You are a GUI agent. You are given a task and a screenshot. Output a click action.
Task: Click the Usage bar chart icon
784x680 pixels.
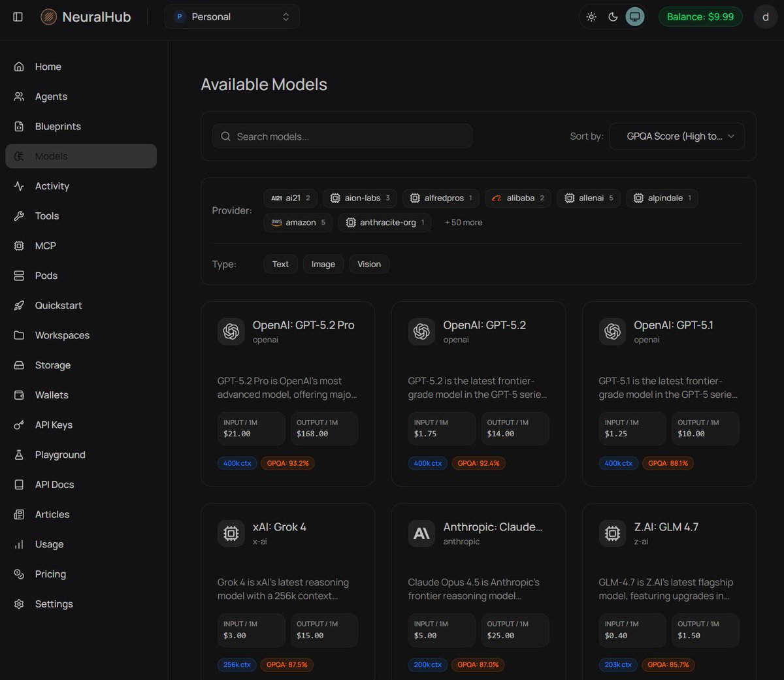[x=19, y=544]
